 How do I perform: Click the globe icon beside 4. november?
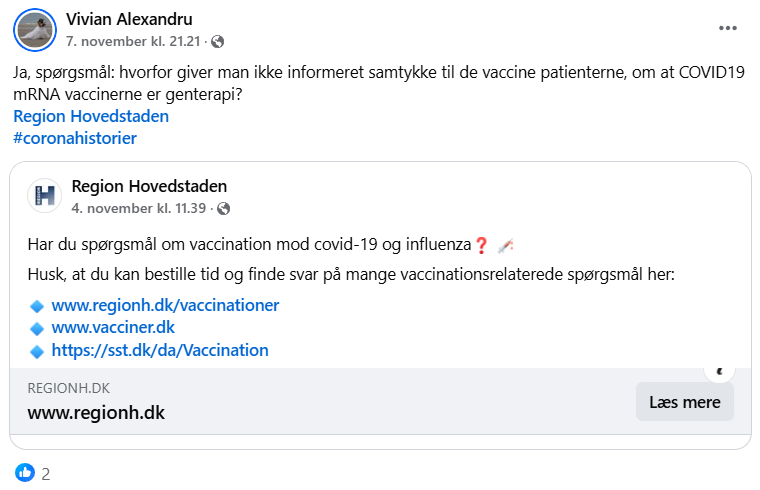tap(223, 208)
